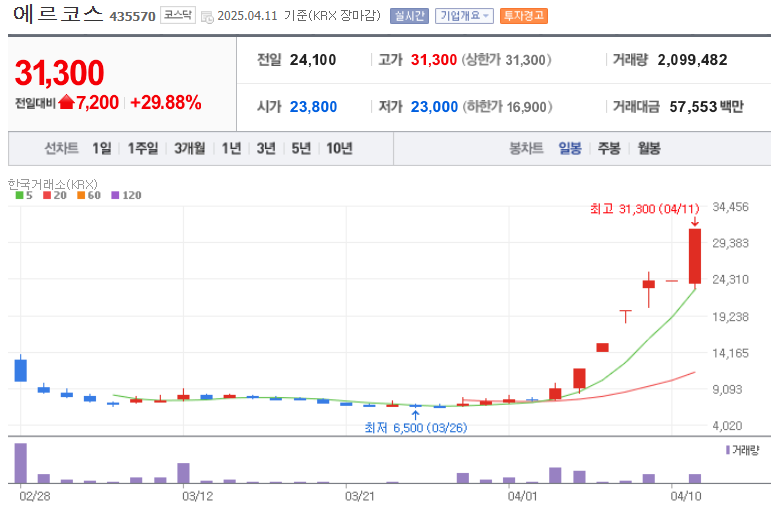Click the calendar icon before the date
Image resolution: width=771 pixels, height=510 pixels.
click(x=208, y=17)
